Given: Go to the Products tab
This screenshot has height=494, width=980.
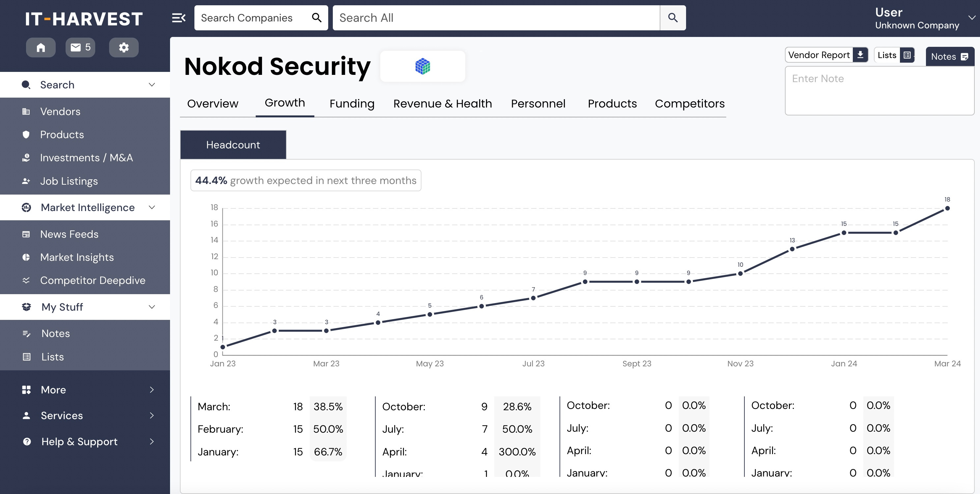Looking at the screenshot, I should [612, 104].
